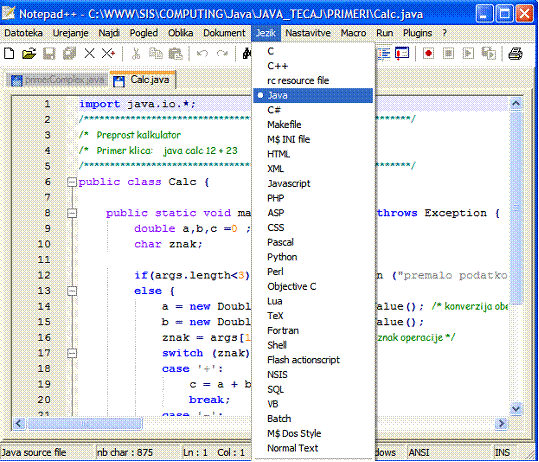Create a new document with the New icon
Viewport: 539px width, 462px height.
point(9,54)
